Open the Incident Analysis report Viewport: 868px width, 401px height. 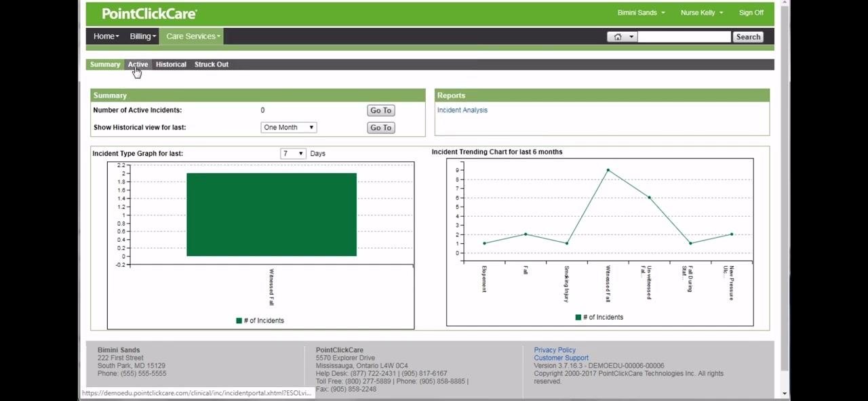coord(462,110)
